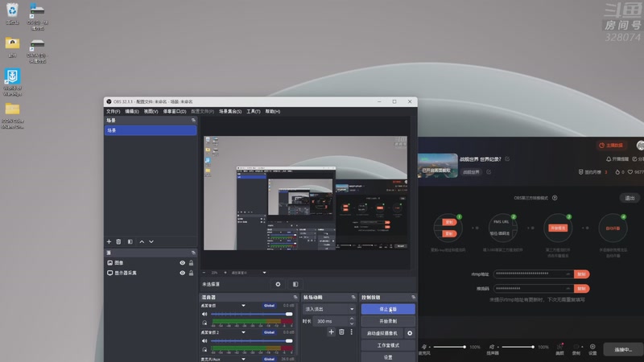Viewport: 644px width, 362px height.
Task: Expand options arrow for first 桌面音频 channel
Action: coord(244,306)
